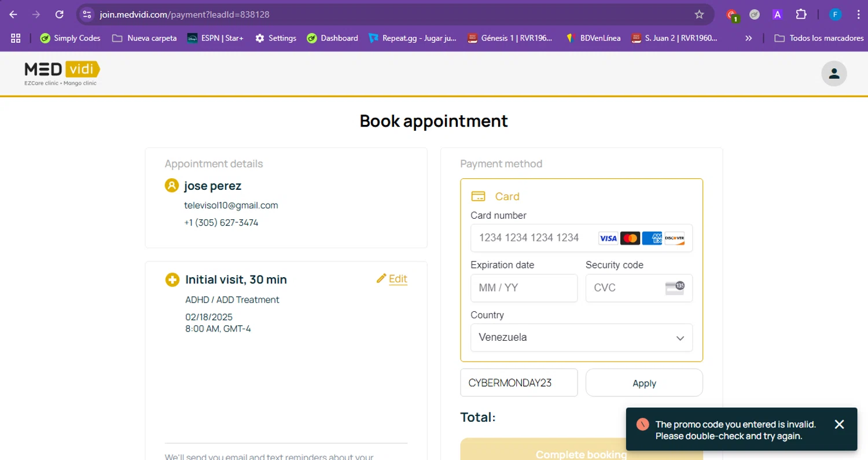
Task: Open the purple A extension
Action: pyautogui.click(x=778, y=14)
